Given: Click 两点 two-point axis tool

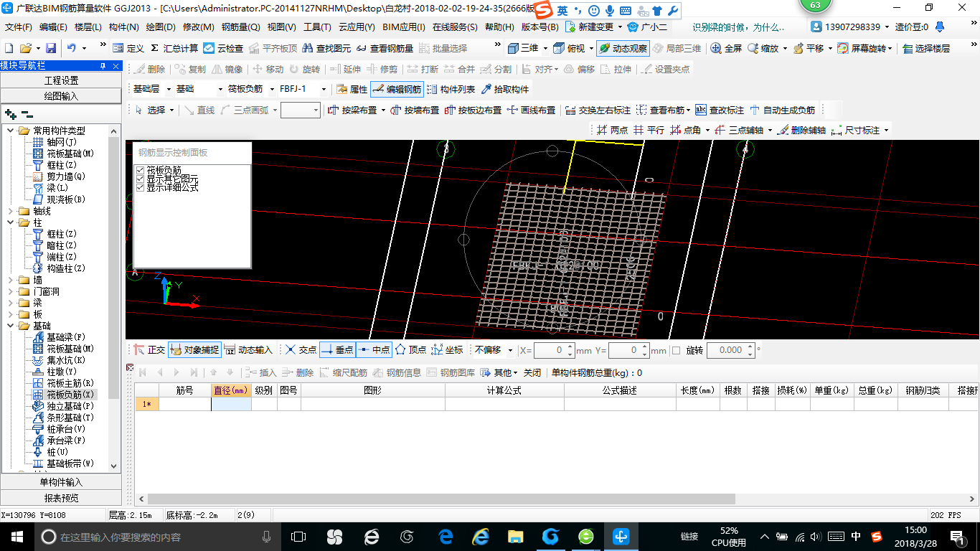Looking at the screenshot, I should (x=612, y=130).
